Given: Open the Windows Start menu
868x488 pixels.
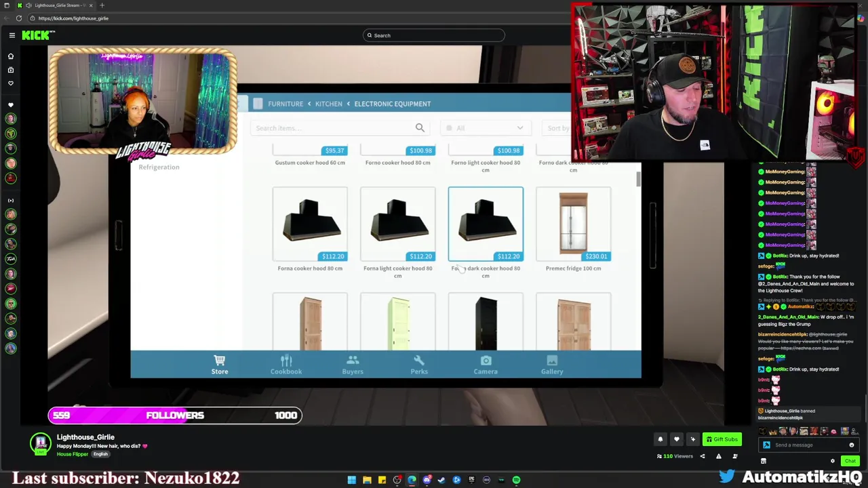Looking at the screenshot, I should 351,480.
